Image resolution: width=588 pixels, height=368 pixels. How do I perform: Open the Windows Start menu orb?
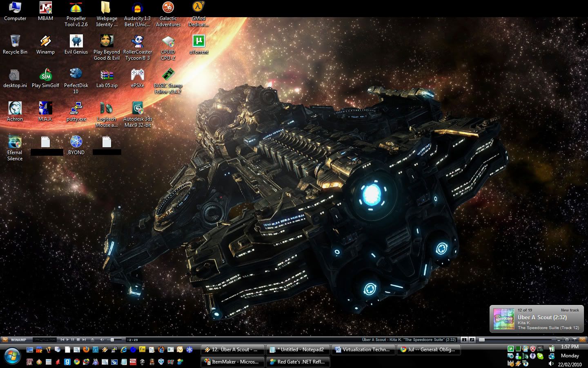point(12,355)
